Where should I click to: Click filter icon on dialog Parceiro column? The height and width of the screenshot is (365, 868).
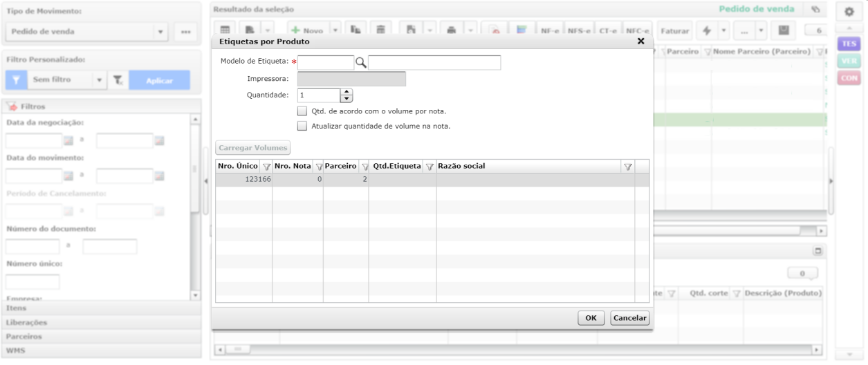(x=364, y=167)
